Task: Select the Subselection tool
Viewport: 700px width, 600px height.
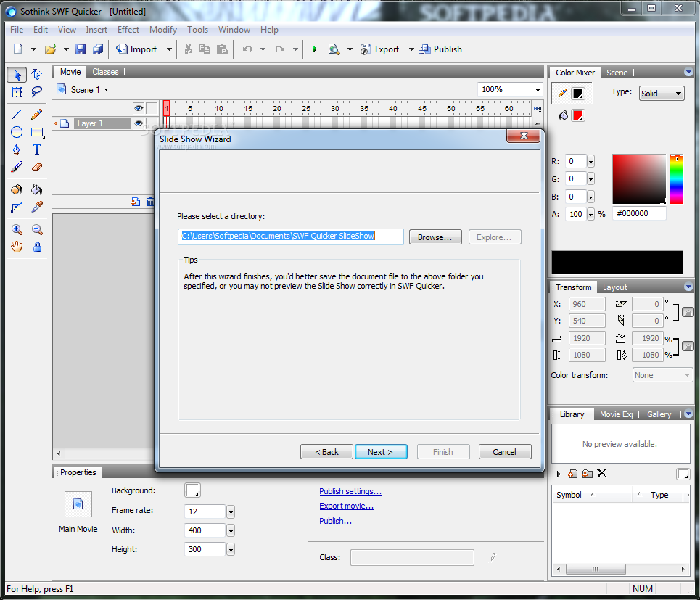Action: pos(36,75)
